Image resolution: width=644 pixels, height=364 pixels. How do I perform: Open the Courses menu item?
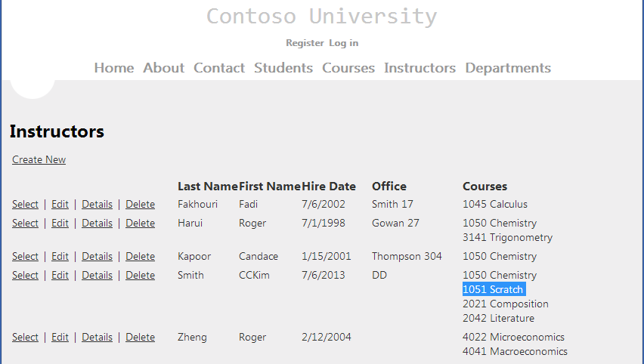point(348,68)
